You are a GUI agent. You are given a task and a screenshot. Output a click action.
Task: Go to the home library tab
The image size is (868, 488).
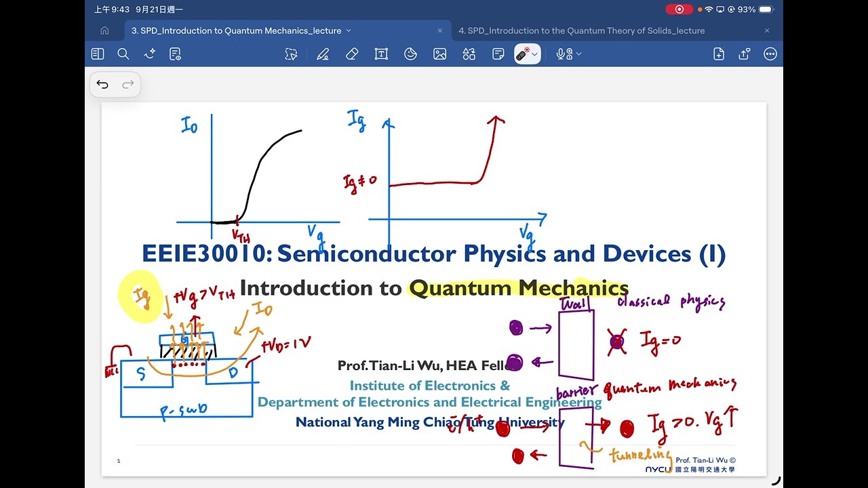[104, 30]
